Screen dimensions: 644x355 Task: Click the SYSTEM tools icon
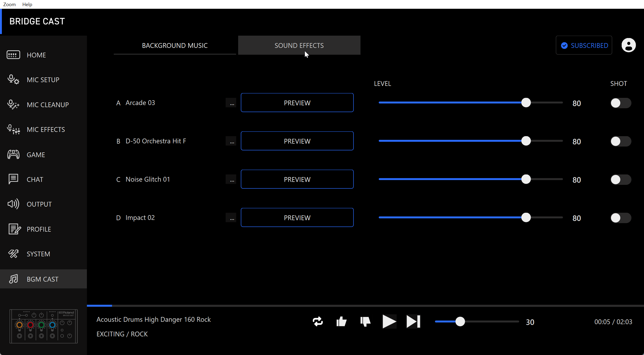13,254
